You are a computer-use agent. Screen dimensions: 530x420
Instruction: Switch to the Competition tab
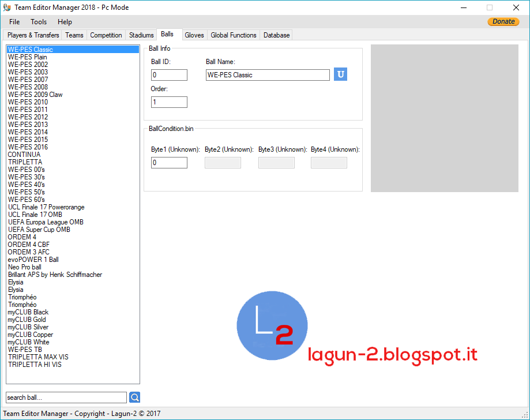106,35
